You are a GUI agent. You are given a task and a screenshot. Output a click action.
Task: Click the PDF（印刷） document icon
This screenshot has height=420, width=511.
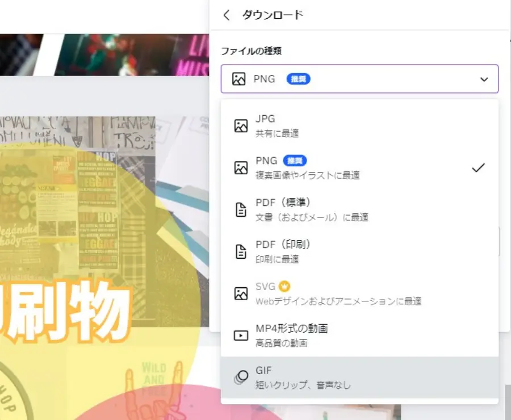coord(241,251)
